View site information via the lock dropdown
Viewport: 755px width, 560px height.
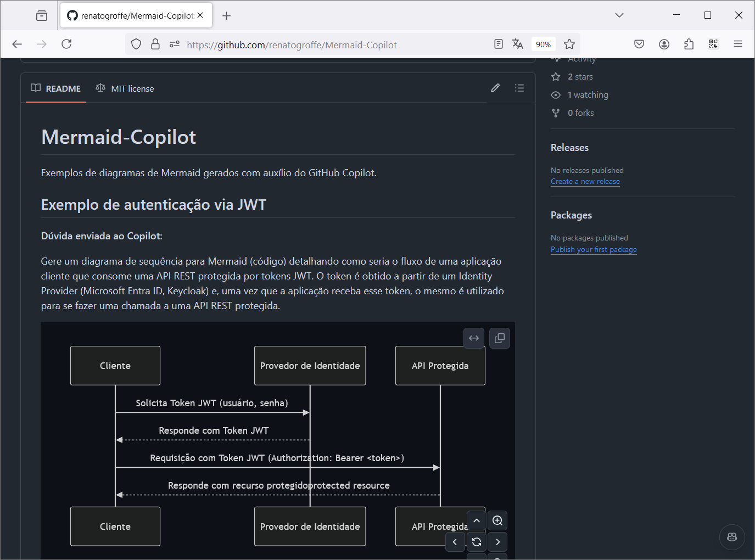(155, 44)
